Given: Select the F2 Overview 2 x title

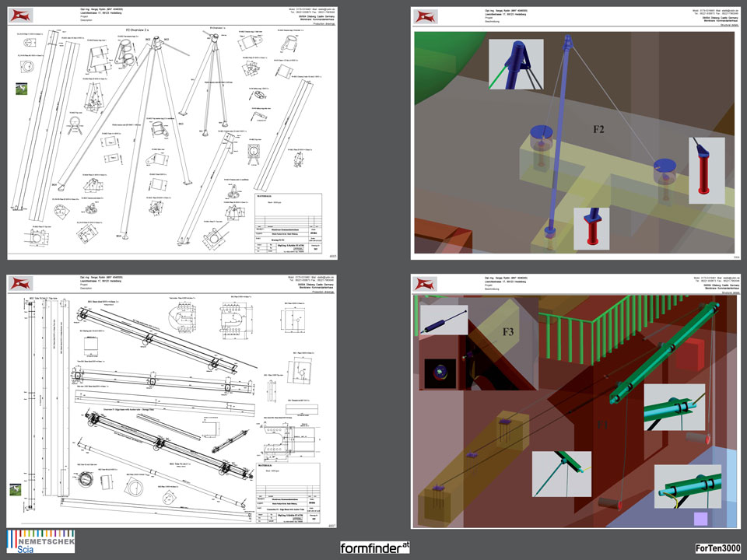Looking at the screenshot, I should click(x=142, y=29).
